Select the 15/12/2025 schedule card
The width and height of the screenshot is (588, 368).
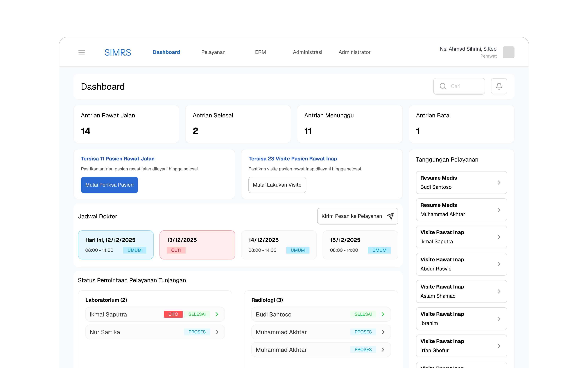point(360,245)
